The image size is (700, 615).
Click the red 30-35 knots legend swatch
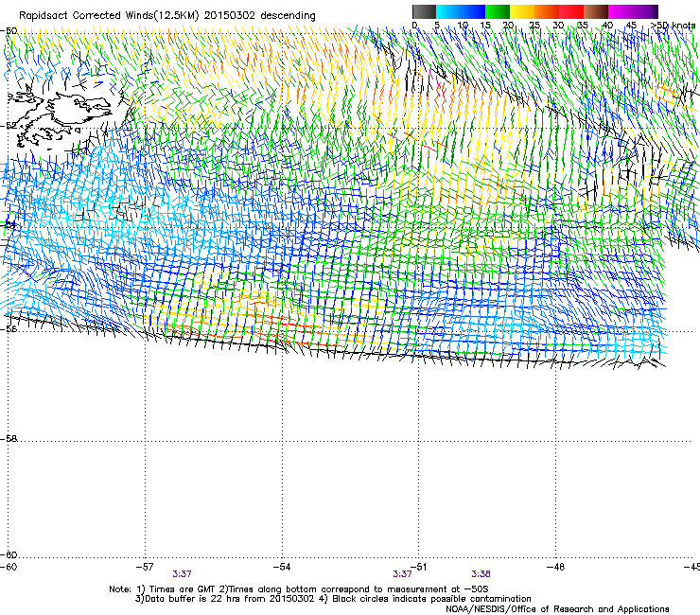pos(571,11)
